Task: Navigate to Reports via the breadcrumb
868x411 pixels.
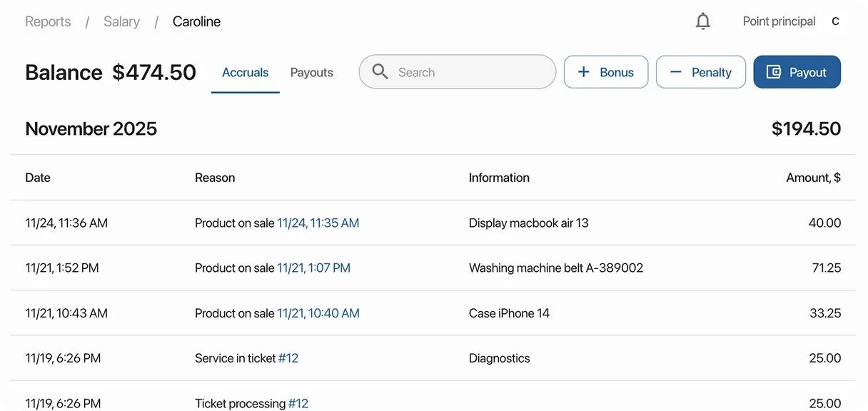Action: coord(47,21)
